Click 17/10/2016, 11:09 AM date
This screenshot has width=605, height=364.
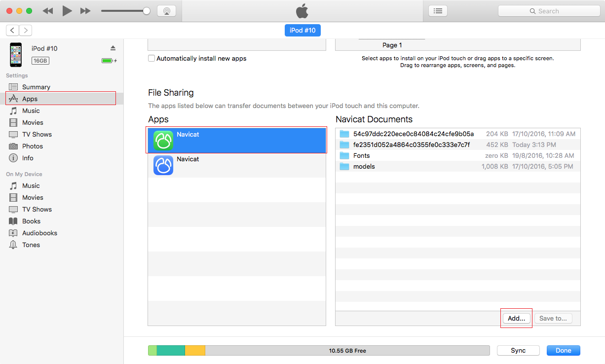coord(544,134)
